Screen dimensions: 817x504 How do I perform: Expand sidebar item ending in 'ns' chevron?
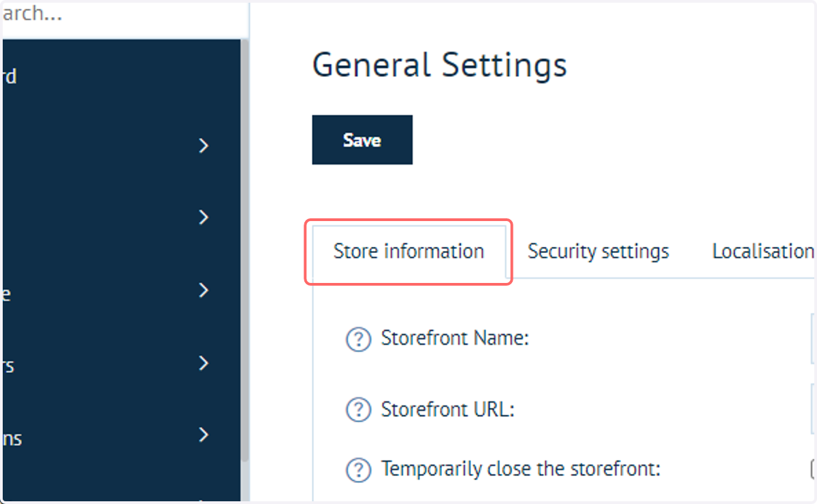point(203,435)
